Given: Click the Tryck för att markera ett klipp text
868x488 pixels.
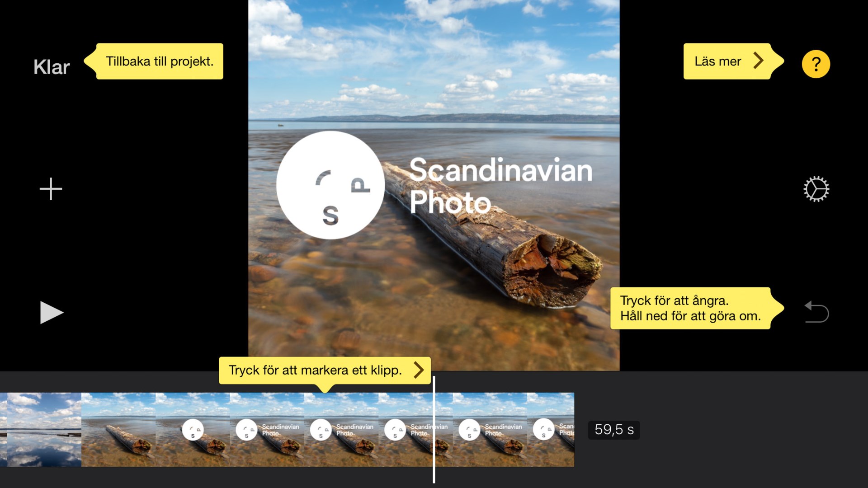Looking at the screenshot, I should pos(315,370).
